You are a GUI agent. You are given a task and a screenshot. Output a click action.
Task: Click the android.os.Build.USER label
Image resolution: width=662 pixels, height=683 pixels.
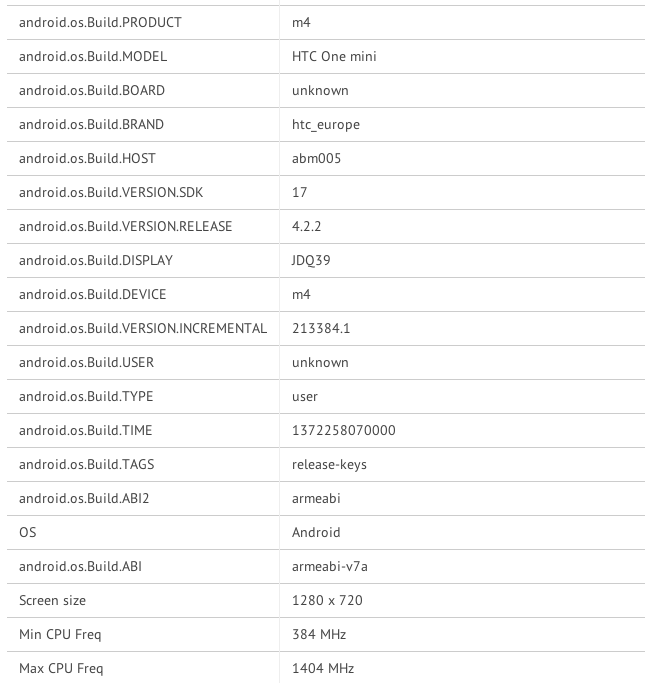87,362
